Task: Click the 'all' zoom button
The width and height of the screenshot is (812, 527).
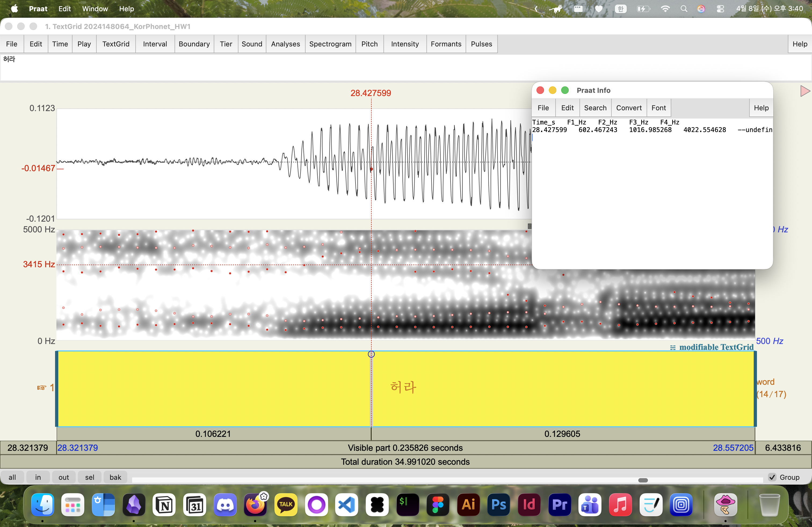Action: pos(12,477)
